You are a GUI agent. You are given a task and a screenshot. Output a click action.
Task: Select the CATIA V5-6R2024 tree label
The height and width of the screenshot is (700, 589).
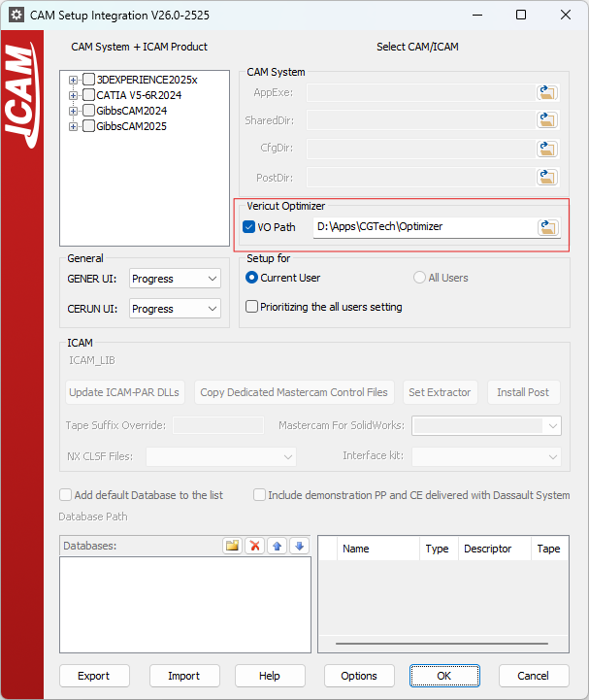tap(139, 95)
